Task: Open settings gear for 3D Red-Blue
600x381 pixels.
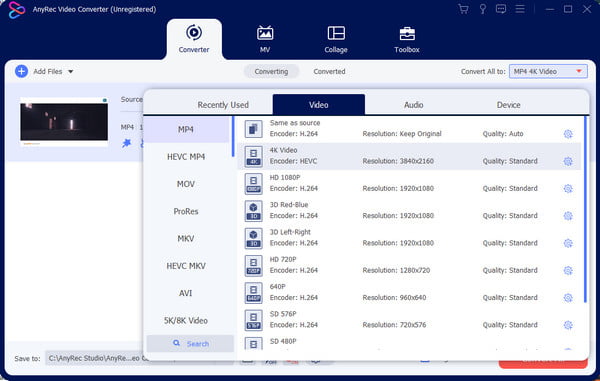Action: point(568,216)
